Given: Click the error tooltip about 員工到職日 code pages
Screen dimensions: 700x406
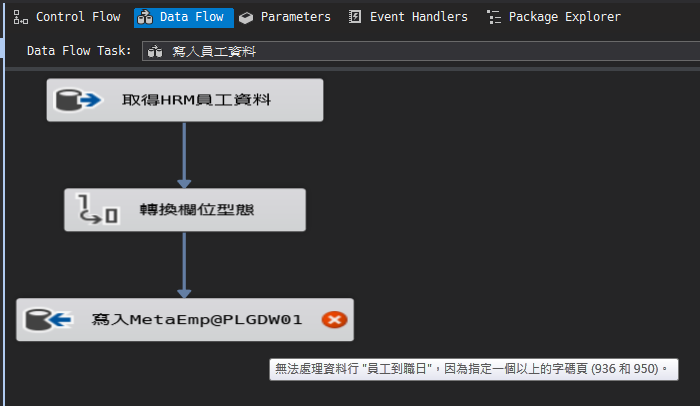Looking at the screenshot, I should 473,369.
